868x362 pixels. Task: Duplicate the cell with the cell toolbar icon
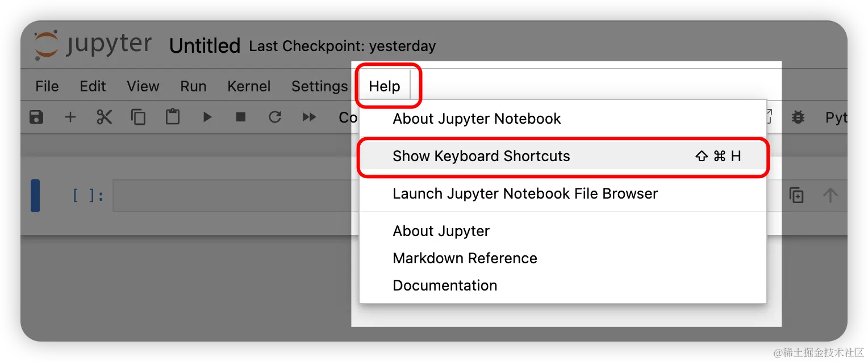tap(796, 196)
